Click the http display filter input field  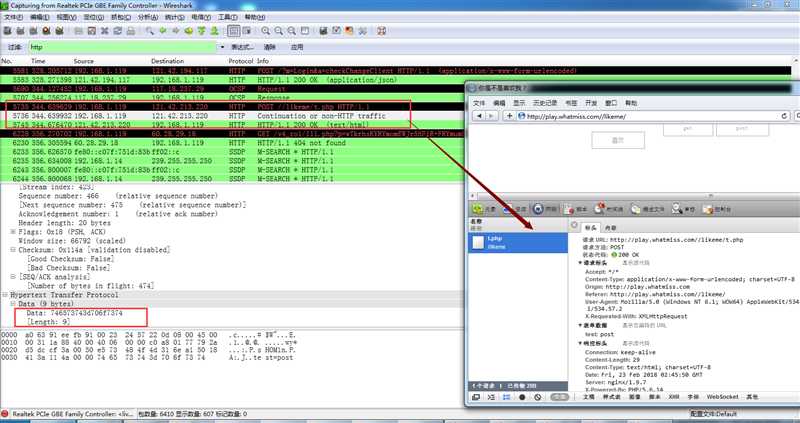[122, 47]
